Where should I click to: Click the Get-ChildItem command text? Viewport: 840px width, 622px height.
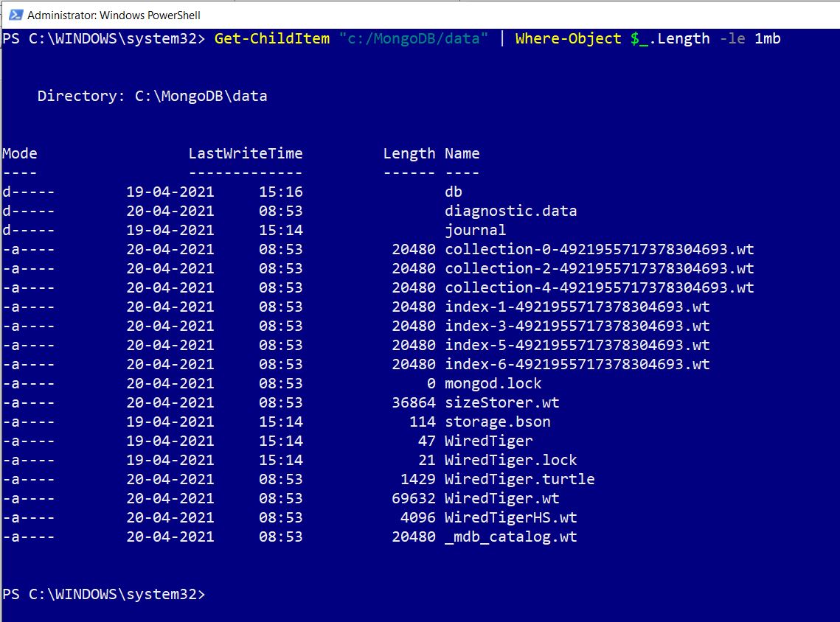tap(271, 38)
